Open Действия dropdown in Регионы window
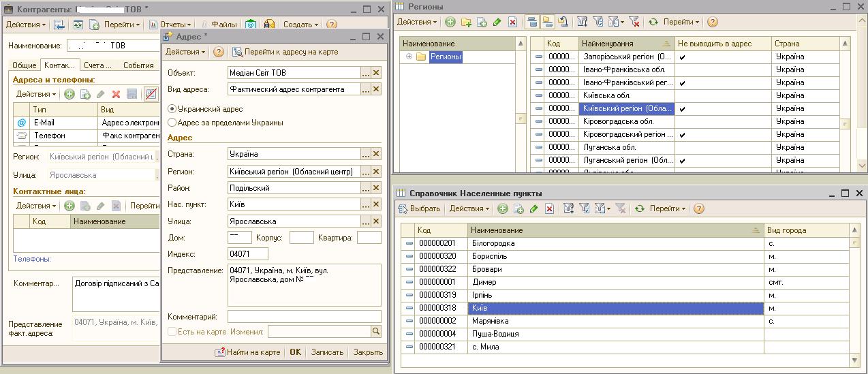This screenshot has height=374, width=868. [x=417, y=22]
